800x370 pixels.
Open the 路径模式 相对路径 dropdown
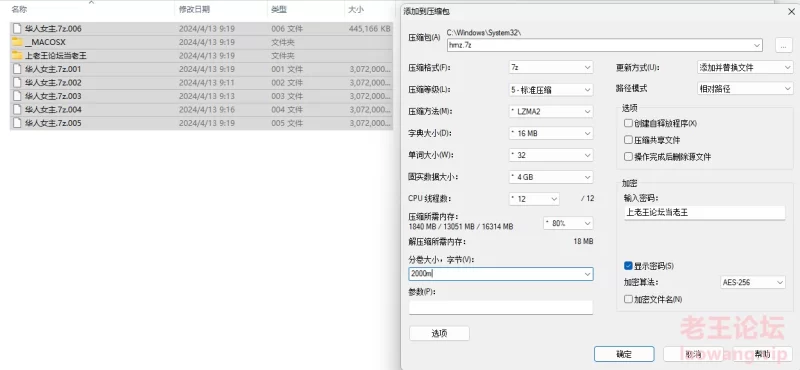pos(745,89)
